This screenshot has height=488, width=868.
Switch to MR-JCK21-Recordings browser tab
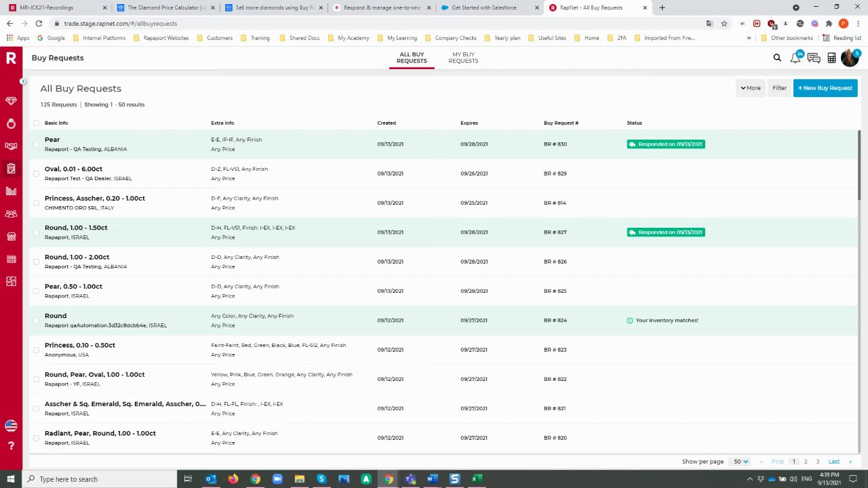[57, 7]
